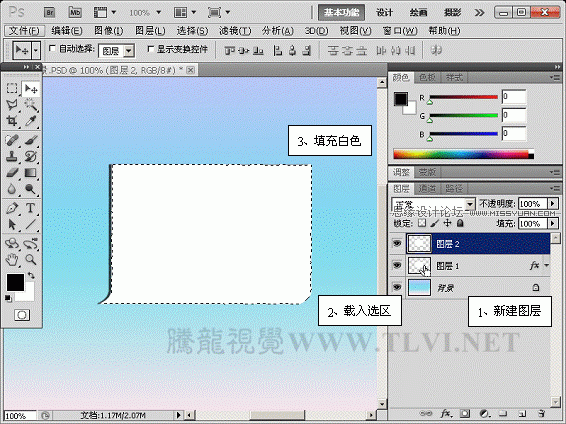The image size is (566, 424).
Task: Open the Color panel options menu
Action: point(554,77)
